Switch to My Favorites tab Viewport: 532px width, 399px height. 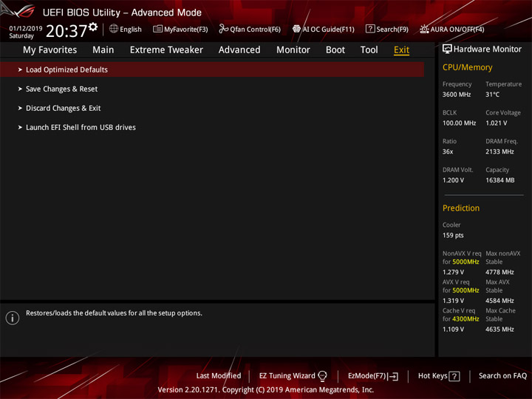coord(50,50)
